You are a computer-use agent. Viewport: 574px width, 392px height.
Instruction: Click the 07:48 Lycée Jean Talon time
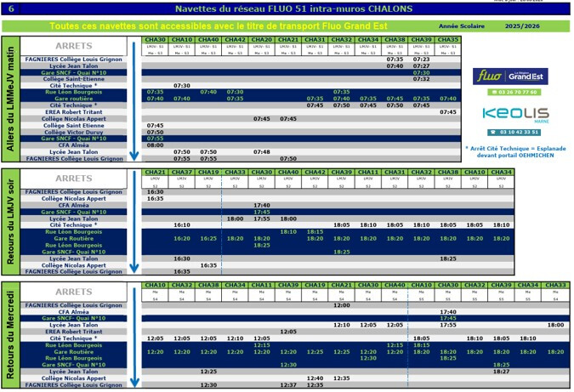tap(261, 152)
